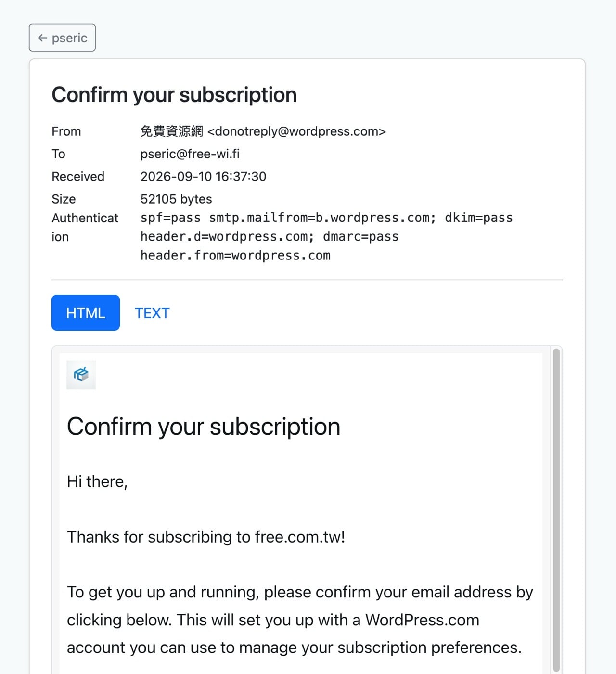This screenshot has width=616, height=674.
Task: Switch to the TEXT view tab
Action: 152,313
